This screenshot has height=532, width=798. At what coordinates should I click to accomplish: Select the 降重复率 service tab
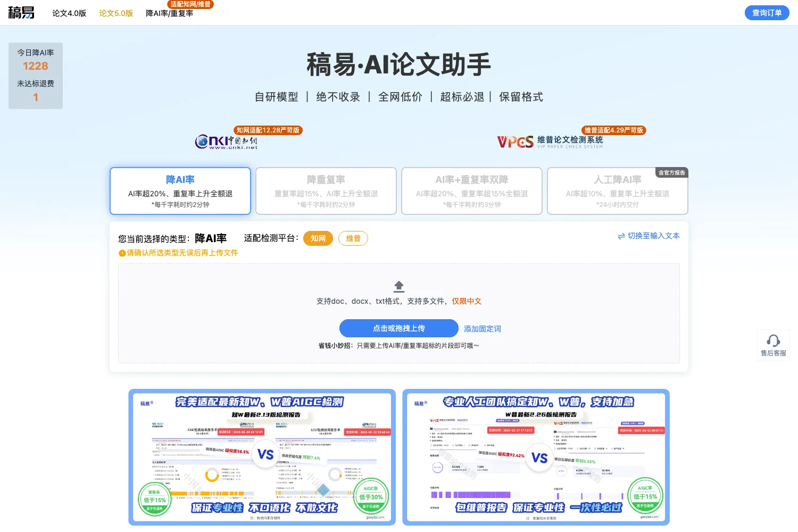tap(326, 191)
